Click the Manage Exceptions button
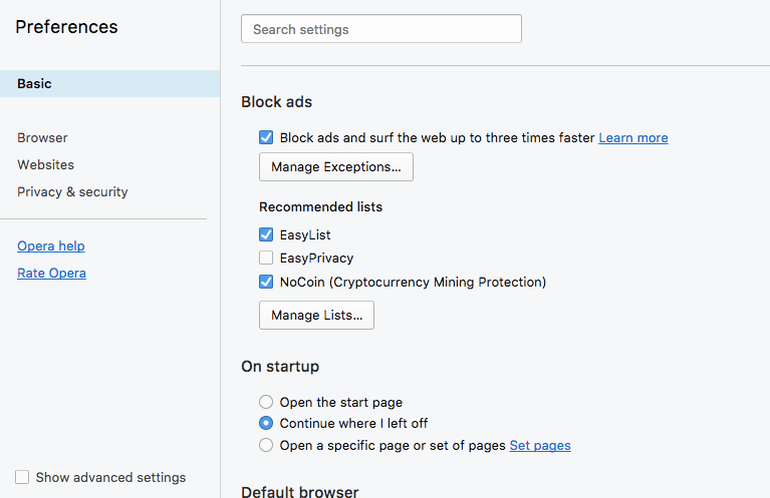 336,167
